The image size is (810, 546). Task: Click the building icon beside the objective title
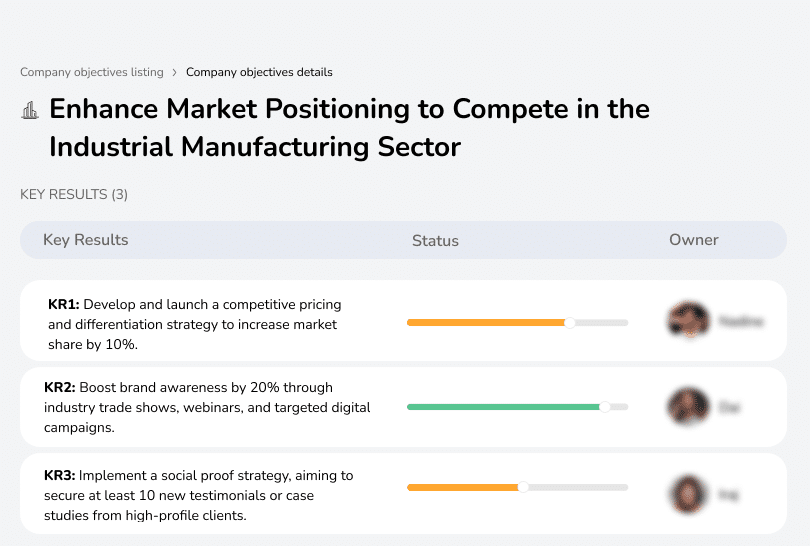point(30,110)
